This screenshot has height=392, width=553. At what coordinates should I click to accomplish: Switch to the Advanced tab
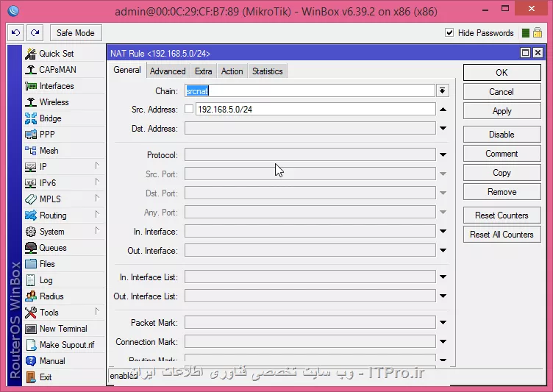click(x=168, y=71)
